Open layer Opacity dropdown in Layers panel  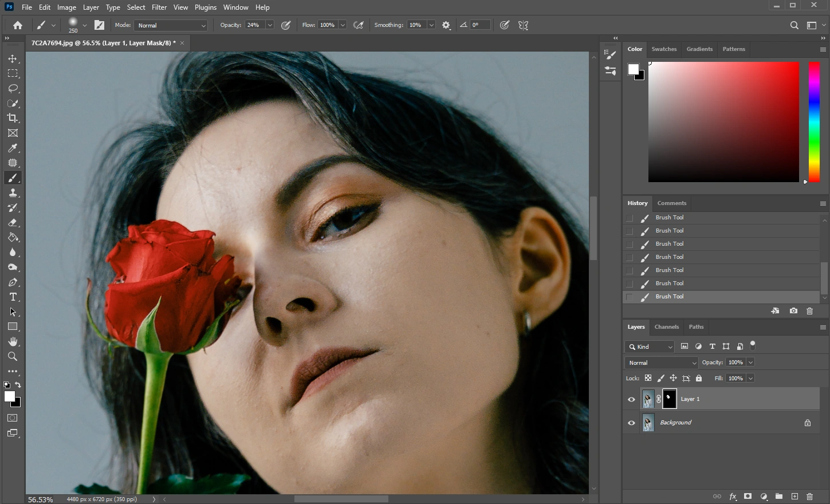point(750,363)
